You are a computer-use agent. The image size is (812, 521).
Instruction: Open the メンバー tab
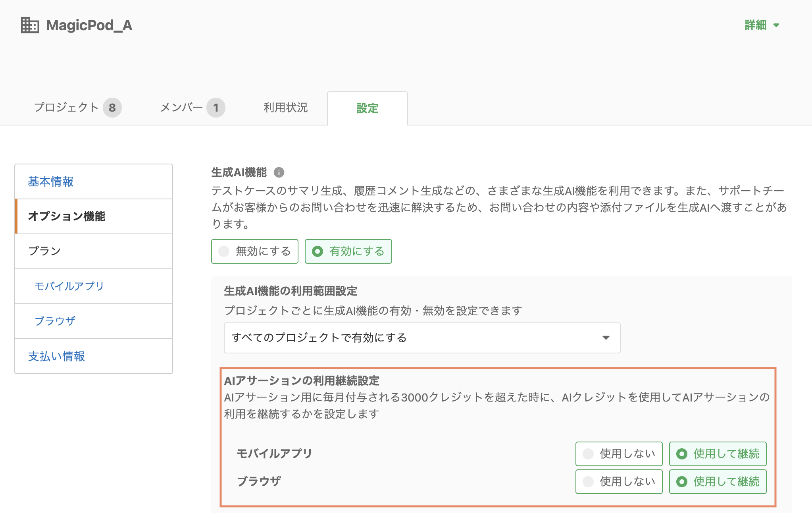click(x=192, y=108)
